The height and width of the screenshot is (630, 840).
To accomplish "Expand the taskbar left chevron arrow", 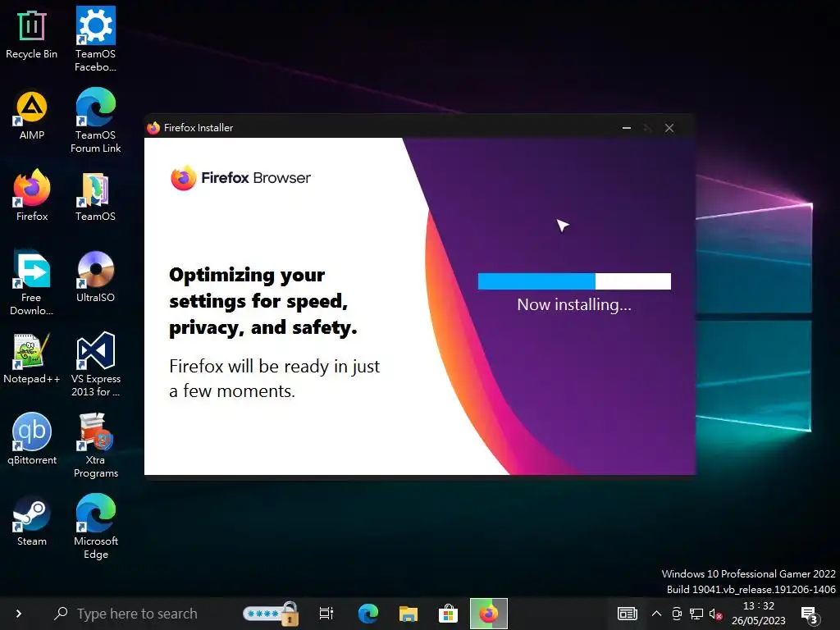I will [19, 614].
